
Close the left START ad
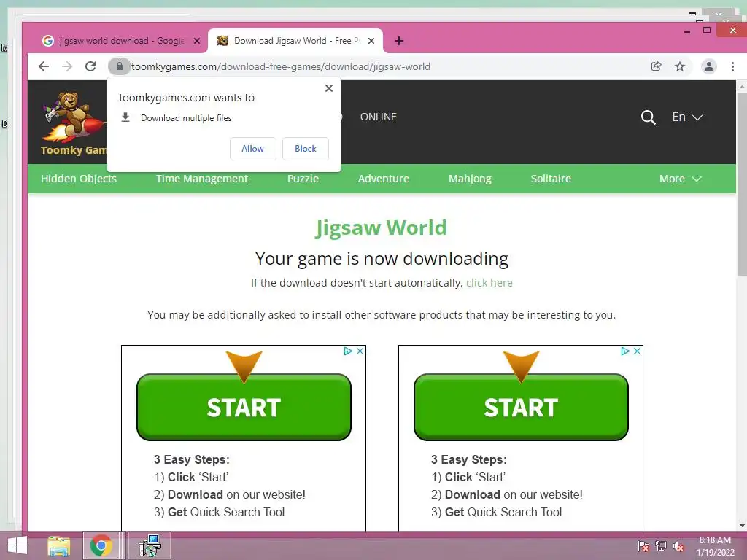pos(360,351)
